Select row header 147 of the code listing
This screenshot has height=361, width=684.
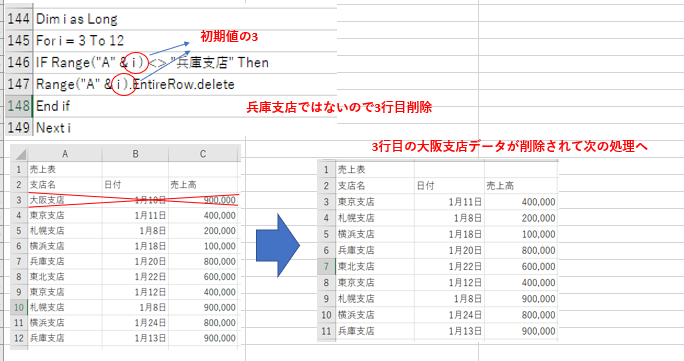tap(19, 84)
